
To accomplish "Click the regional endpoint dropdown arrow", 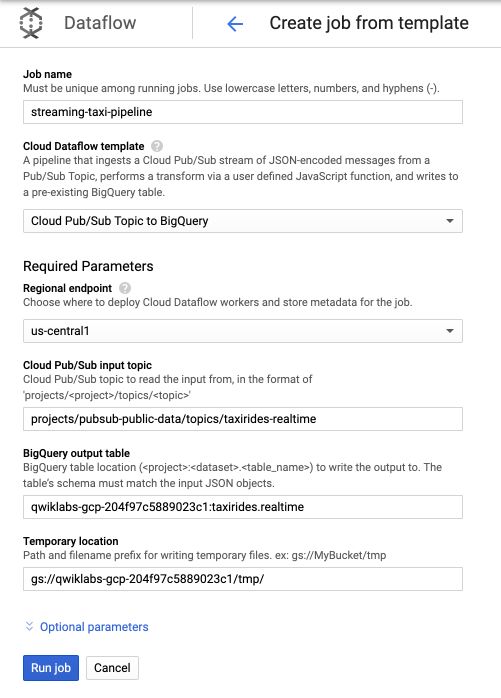I will point(450,331).
